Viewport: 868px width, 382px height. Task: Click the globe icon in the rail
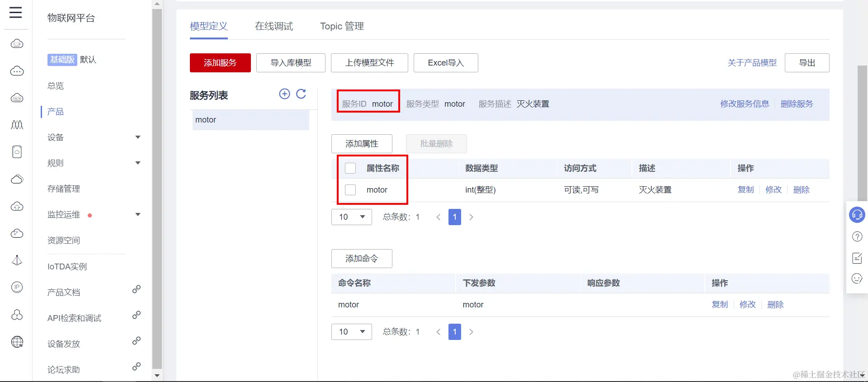coord(17,342)
